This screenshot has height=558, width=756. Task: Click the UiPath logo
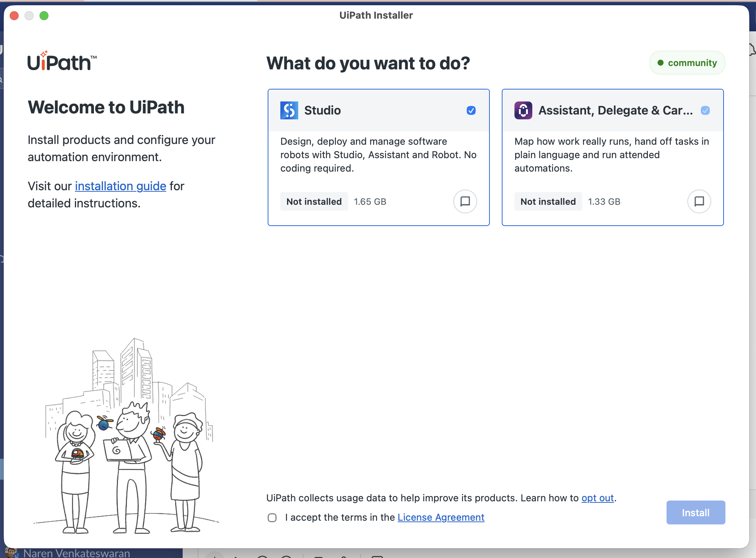(x=62, y=61)
